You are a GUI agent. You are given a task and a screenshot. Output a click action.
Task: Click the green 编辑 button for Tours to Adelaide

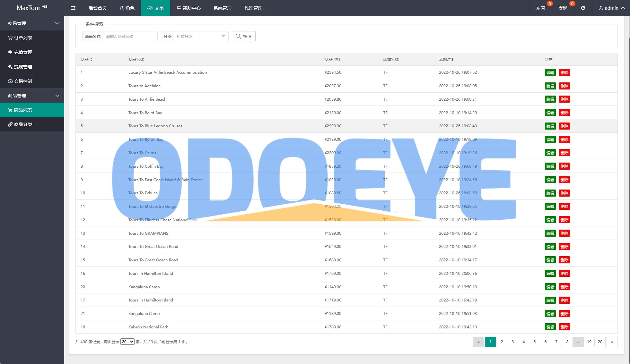550,86
